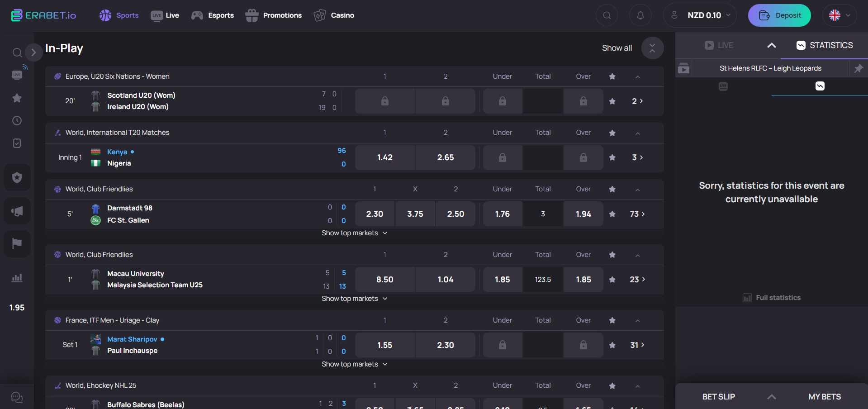Open the live chat support icon
868x409 pixels.
(x=17, y=397)
